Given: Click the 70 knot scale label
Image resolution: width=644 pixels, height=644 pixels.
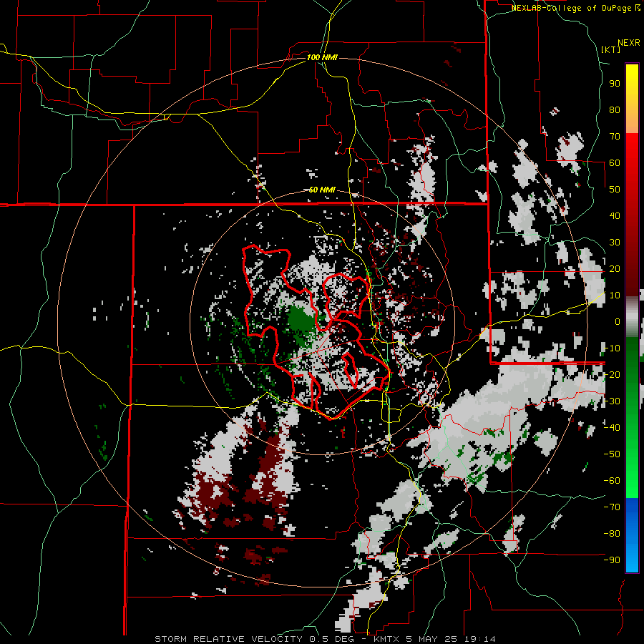Looking at the screenshot, I should pos(615,137).
